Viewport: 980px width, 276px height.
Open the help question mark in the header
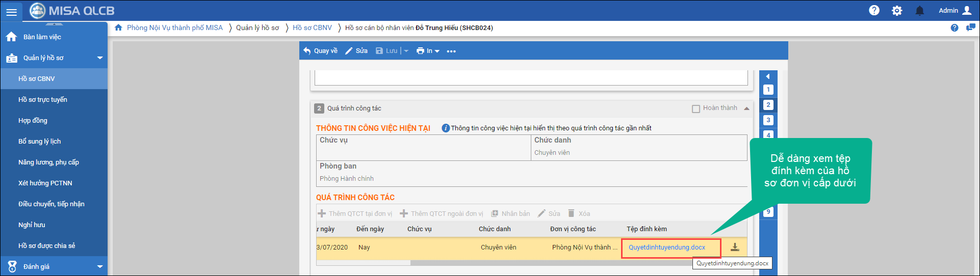tap(874, 10)
